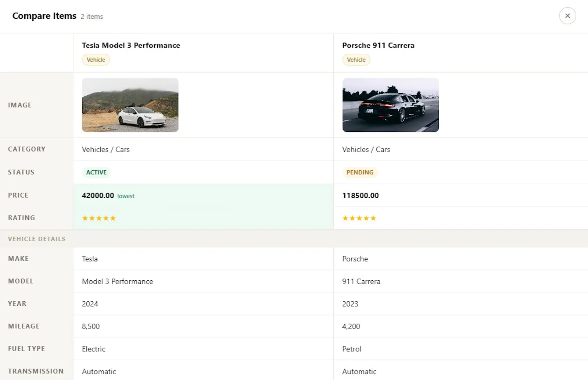Open the Tesla Model 3 Performance thumbnail

pos(130,105)
